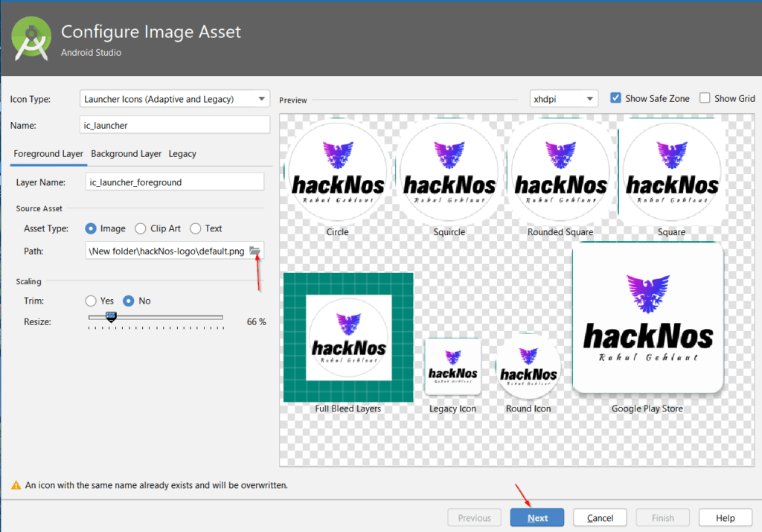The image size is (762, 532).
Task: Select the Round Icon preview
Action: click(x=528, y=368)
